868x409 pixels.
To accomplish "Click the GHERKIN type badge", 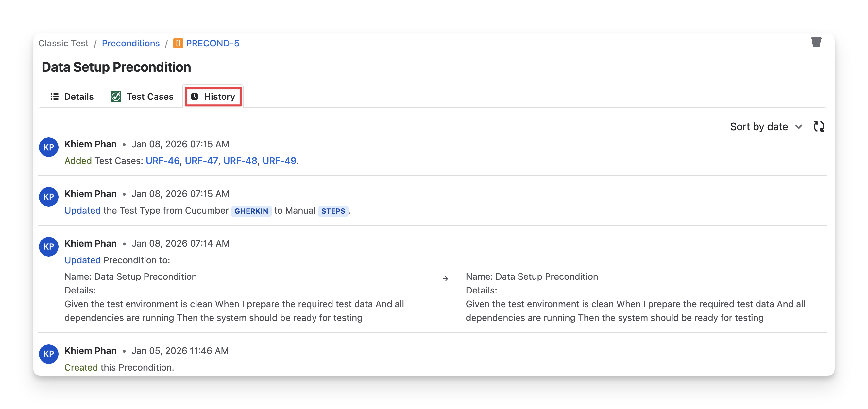I will (251, 211).
